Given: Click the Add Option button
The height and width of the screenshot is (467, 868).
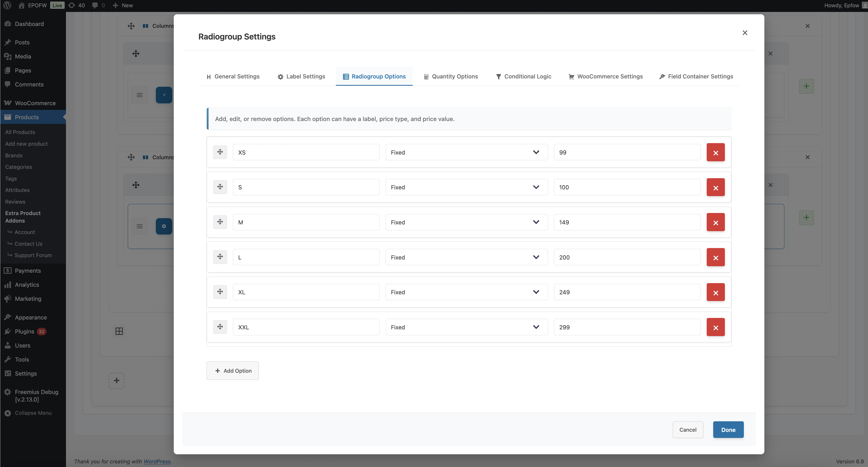Looking at the screenshot, I should pyautogui.click(x=232, y=371).
